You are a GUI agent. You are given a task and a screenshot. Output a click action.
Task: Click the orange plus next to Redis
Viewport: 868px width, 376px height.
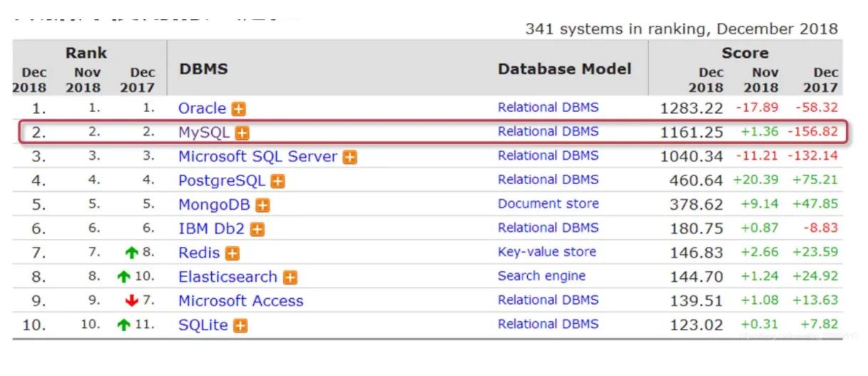(x=233, y=253)
